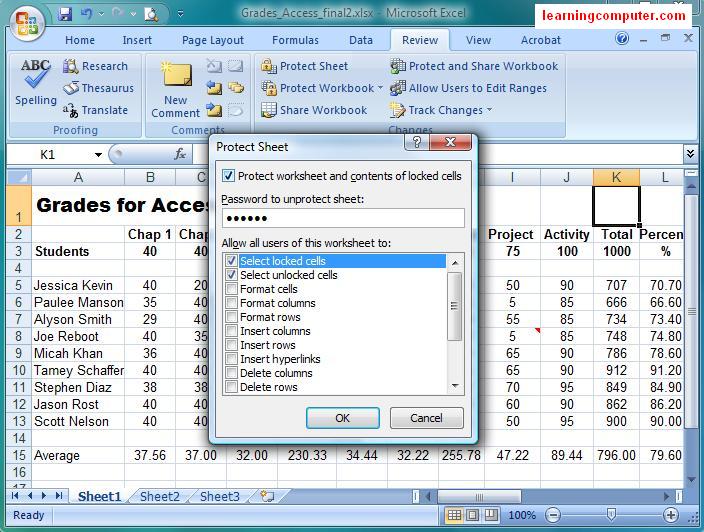
Task: Open the Customize Quick Access Toolbar dropdown
Action: point(180,14)
